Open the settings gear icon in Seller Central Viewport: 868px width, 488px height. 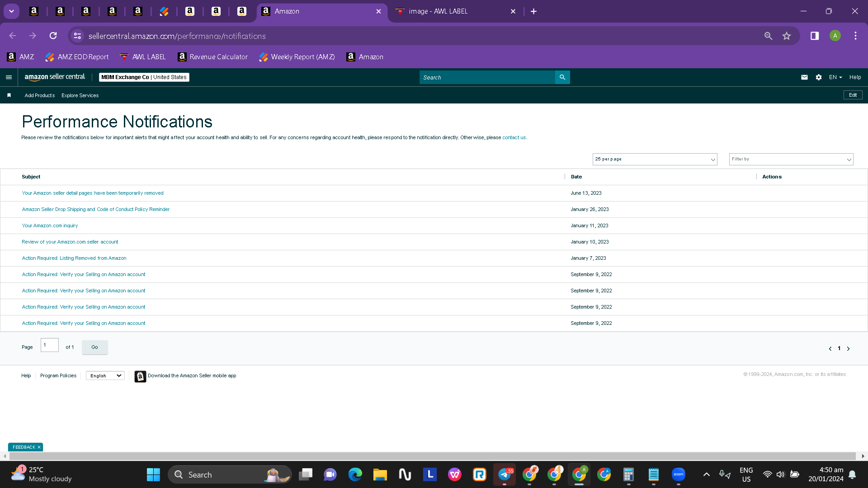coord(819,77)
